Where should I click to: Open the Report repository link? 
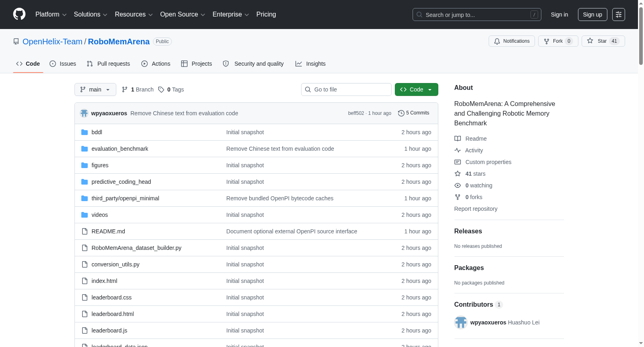pos(476,209)
